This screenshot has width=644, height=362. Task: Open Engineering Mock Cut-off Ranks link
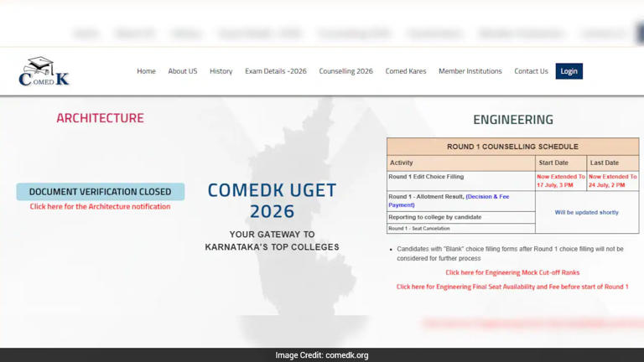(512, 272)
